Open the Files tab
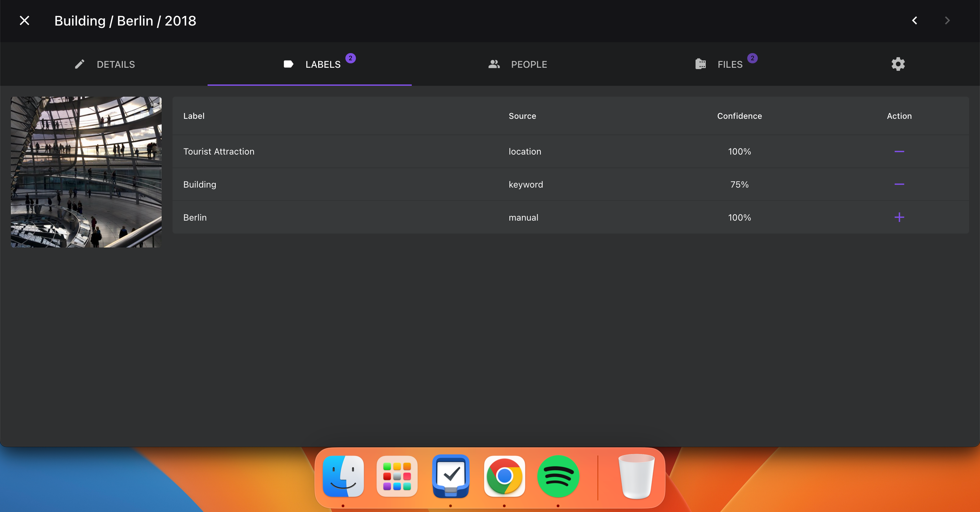This screenshot has width=980, height=512. coord(719,64)
